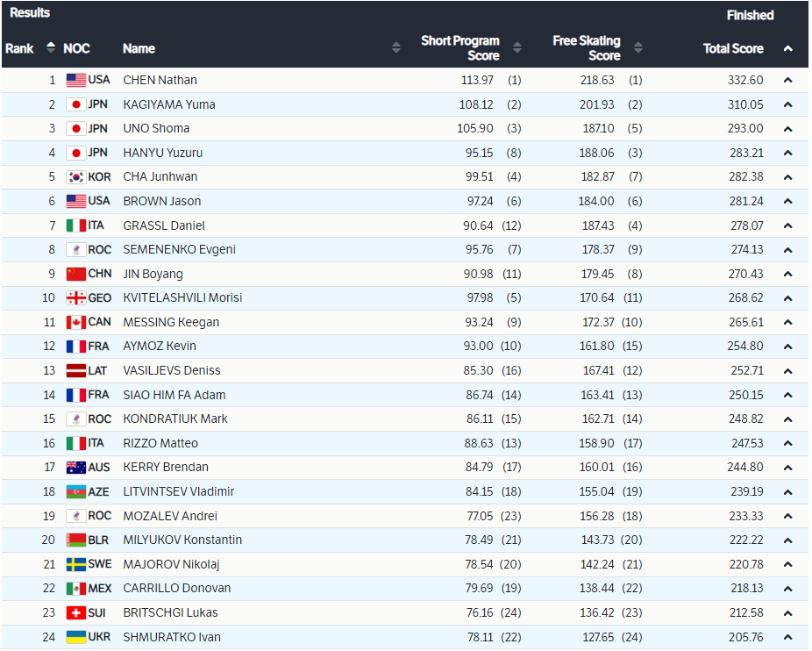Click KERRY Brendan total score 244.80
This screenshot has width=812, height=651.
pos(744,468)
